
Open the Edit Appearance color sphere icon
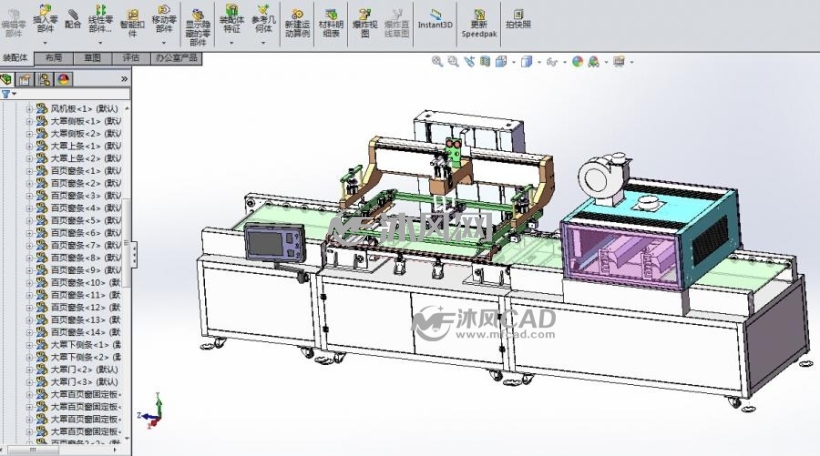coord(577,62)
